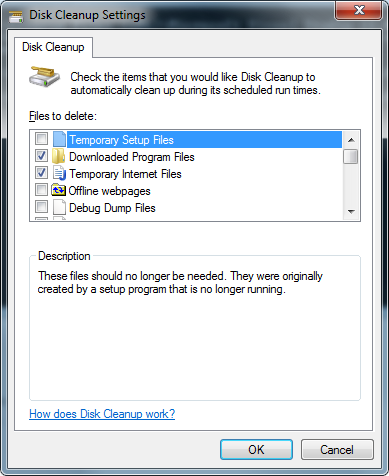Click the Disk Cleanup title bar icon
The width and height of the screenshot is (389, 476).
(16, 16)
